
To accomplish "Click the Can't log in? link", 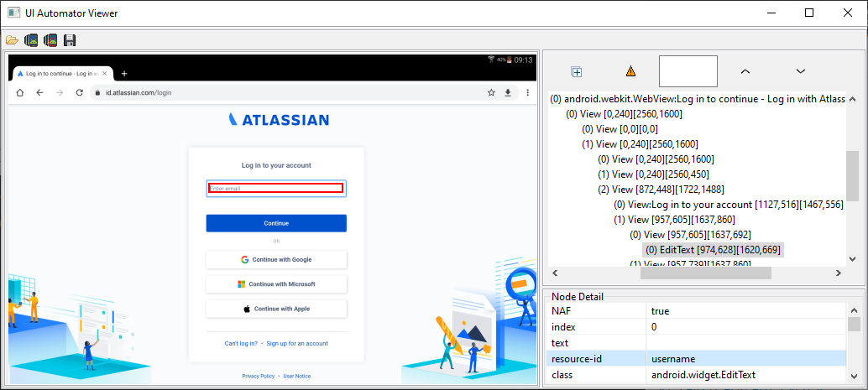I will (x=241, y=344).
